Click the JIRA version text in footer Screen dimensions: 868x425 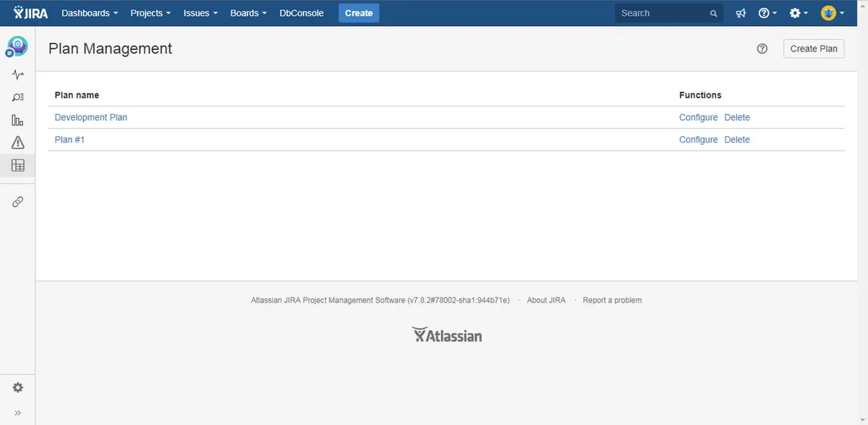point(380,300)
